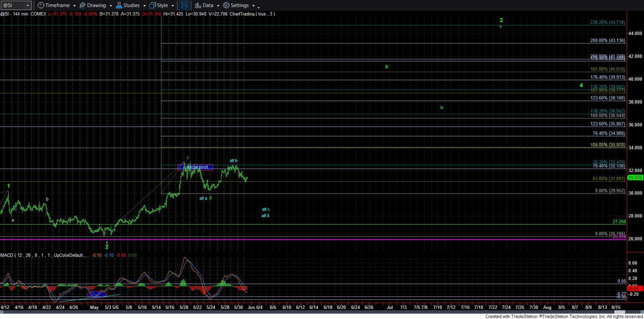Click the Style icon
This screenshot has width=644, height=319.
point(153,5)
